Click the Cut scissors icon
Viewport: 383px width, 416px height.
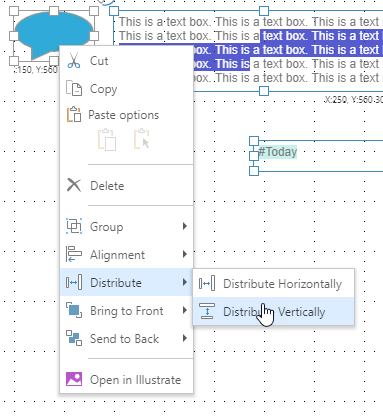(x=74, y=61)
